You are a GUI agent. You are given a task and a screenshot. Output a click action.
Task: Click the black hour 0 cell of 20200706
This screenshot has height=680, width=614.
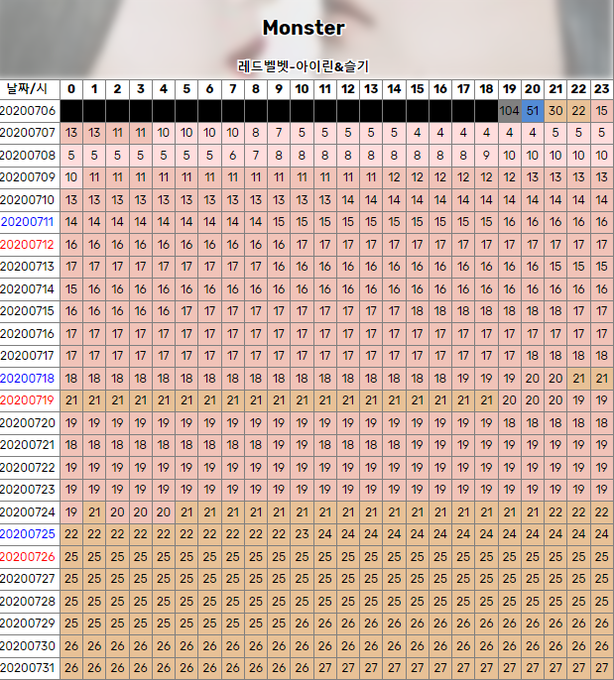click(71, 111)
